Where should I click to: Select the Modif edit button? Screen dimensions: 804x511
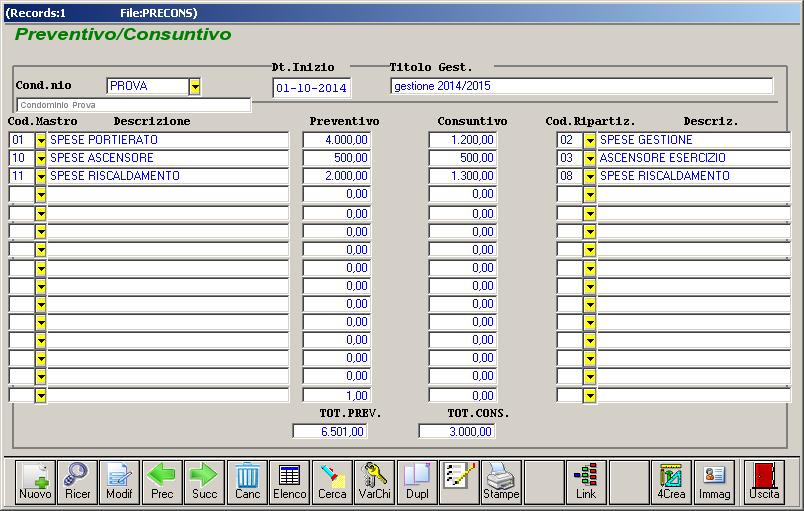119,482
